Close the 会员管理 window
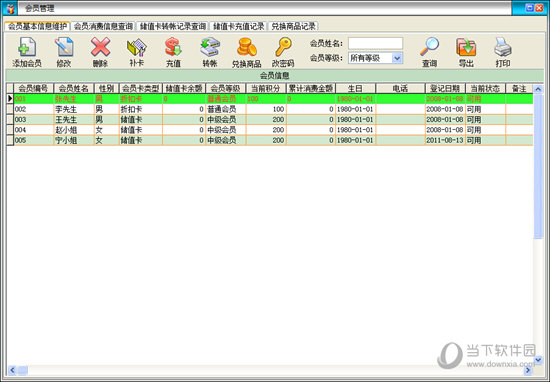This screenshot has height=382, width=550. tap(539, 8)
